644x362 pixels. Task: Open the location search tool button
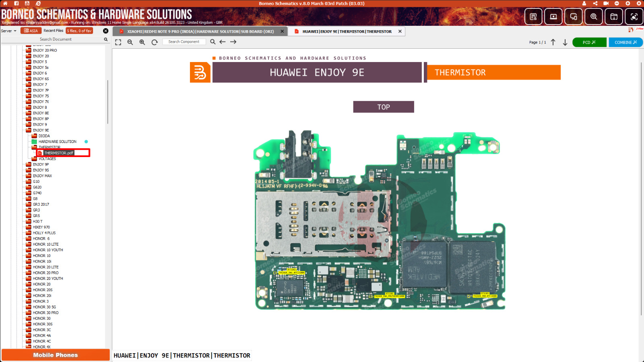[x=594, y=17]
